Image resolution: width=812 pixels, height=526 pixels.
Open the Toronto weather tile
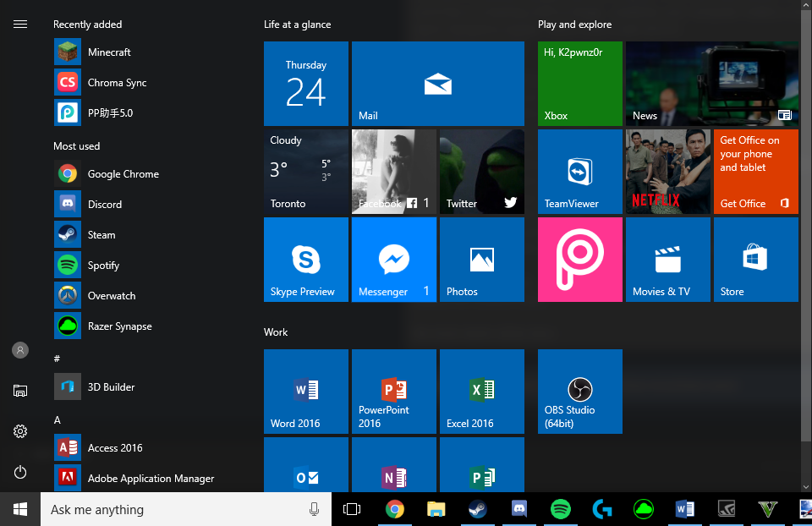305,172
